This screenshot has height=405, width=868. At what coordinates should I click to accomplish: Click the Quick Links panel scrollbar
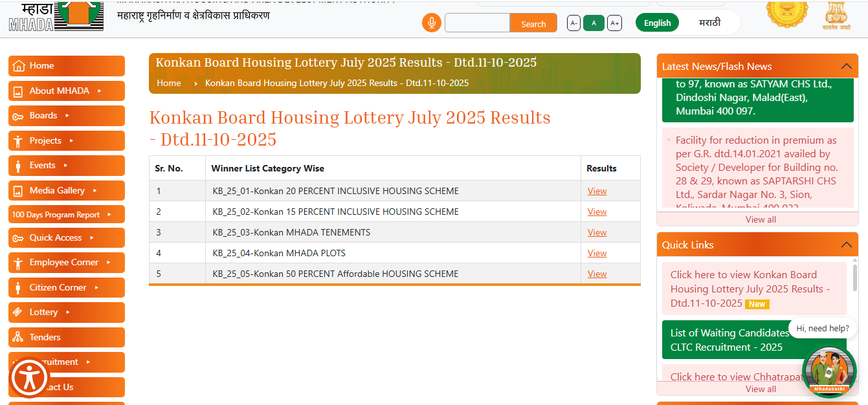854,277
